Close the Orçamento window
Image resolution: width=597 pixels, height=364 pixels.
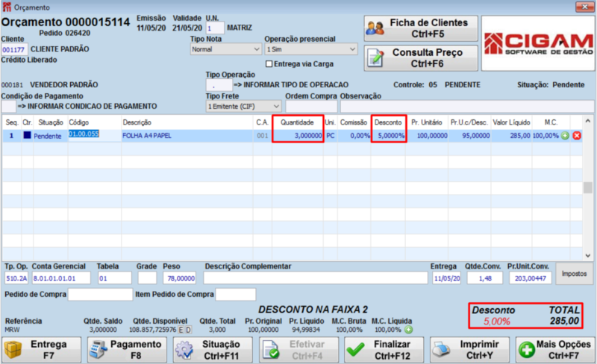click(585, 6)
